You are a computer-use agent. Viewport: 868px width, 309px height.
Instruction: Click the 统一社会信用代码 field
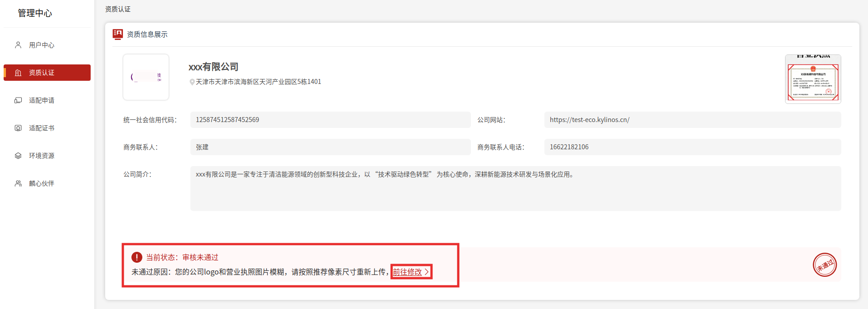point(330,120)
